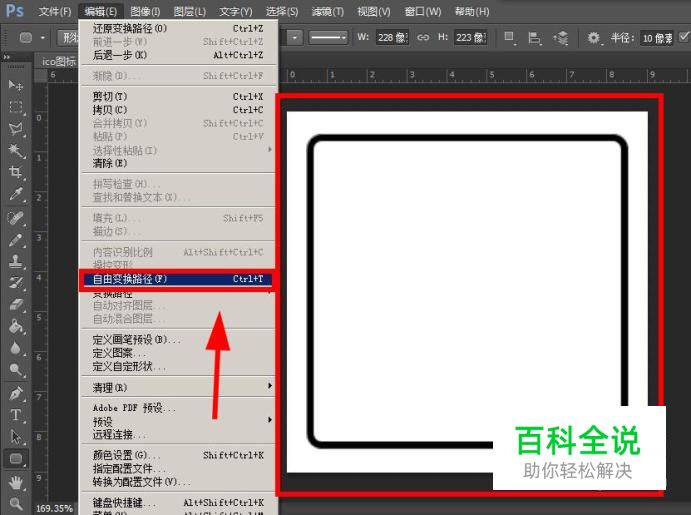Choose 定义画笔预设(B) menu item
691x515 pixels.
point(178,340)
